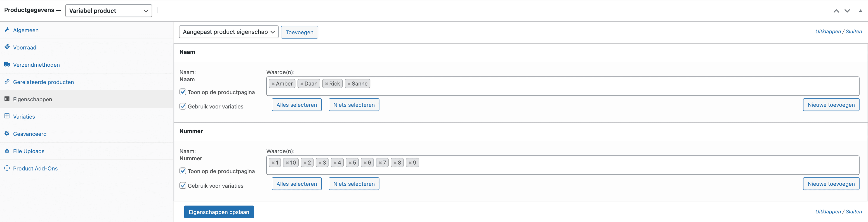Click the gear icon beside Geavanceerd

coord(7,133)
